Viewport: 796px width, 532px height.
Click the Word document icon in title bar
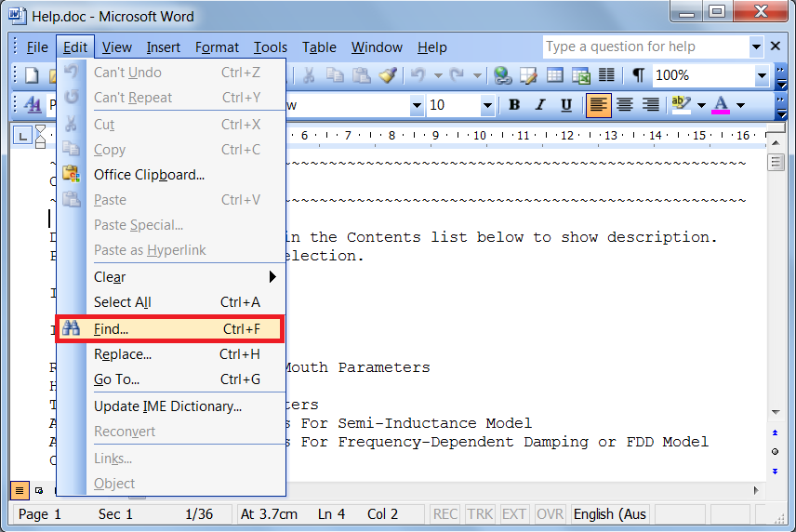17,15
